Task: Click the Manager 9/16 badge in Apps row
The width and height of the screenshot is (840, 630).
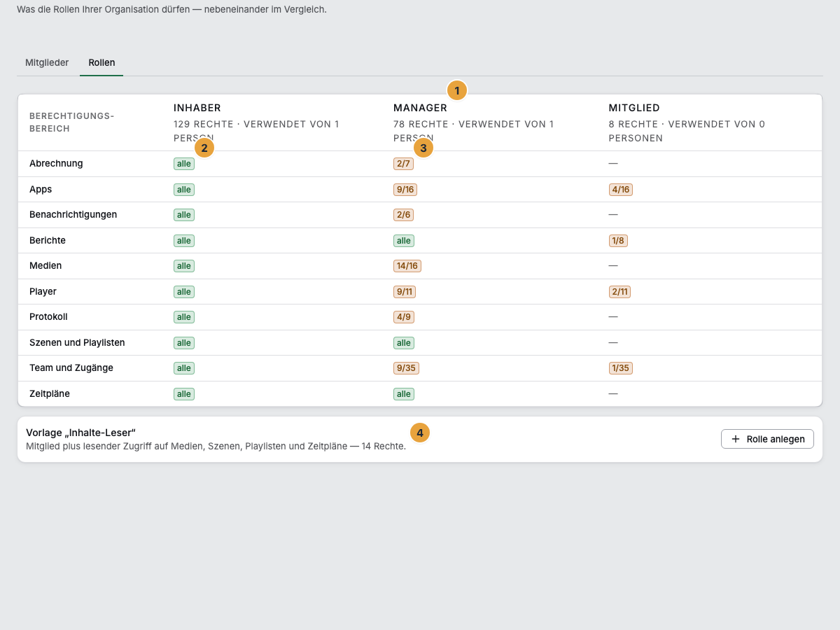Action: (405, 190)
